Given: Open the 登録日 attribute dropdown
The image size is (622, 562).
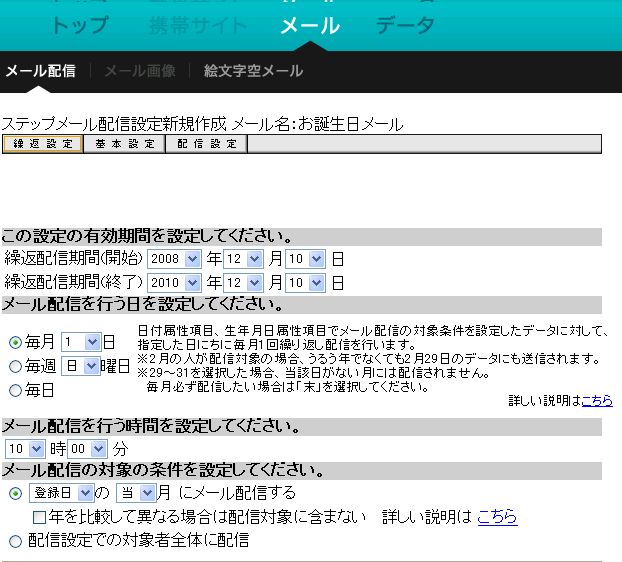Looking at the screenshot, I should point(61,493).
